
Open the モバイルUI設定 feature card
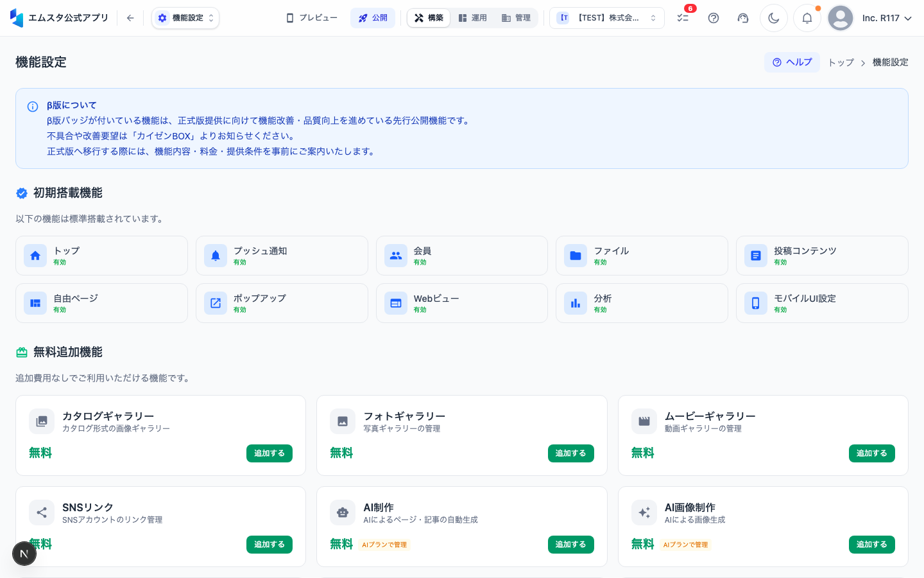tap(822, 303)
